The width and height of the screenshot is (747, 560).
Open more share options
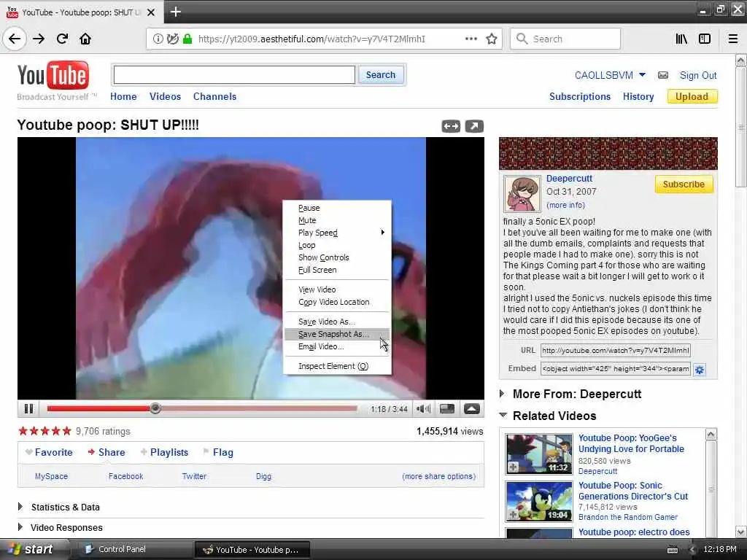[438, 476]
